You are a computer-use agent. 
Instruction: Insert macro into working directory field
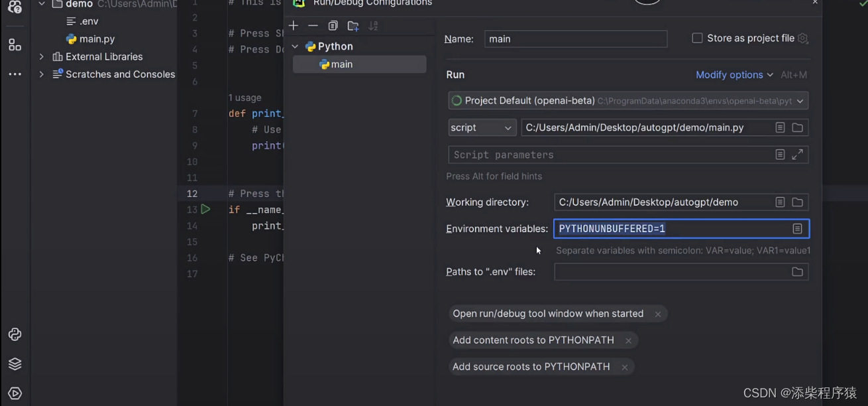point(780,202)
